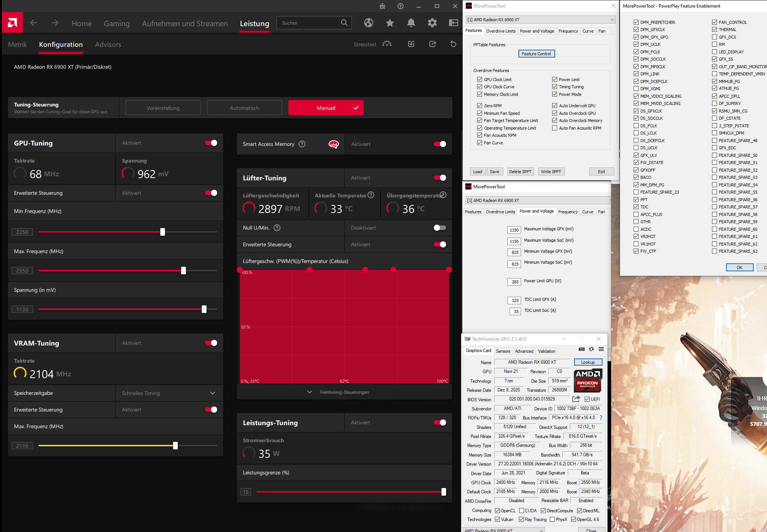The image size is (767, 532).
Task: Click GPU-Z bus interface question mark
Action: (601, 418)
